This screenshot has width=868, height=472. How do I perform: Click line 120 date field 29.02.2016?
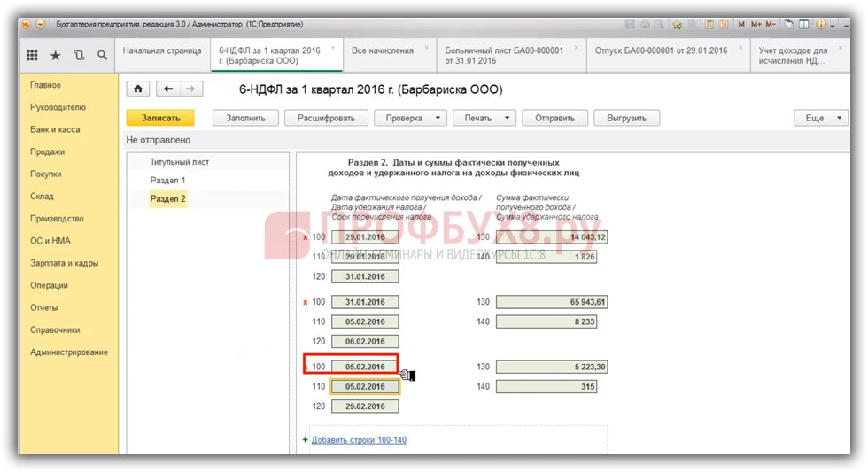(365, 406)
